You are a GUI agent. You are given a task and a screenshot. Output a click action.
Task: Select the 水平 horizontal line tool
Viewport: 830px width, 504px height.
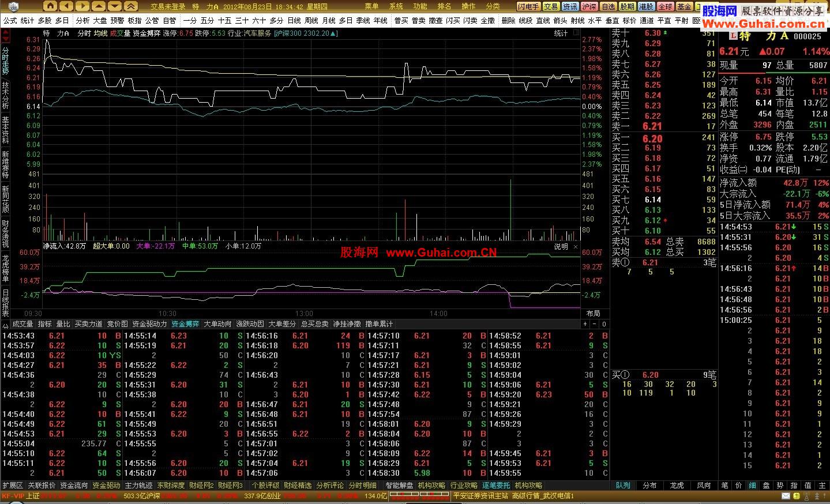click(x=595, y=20)
